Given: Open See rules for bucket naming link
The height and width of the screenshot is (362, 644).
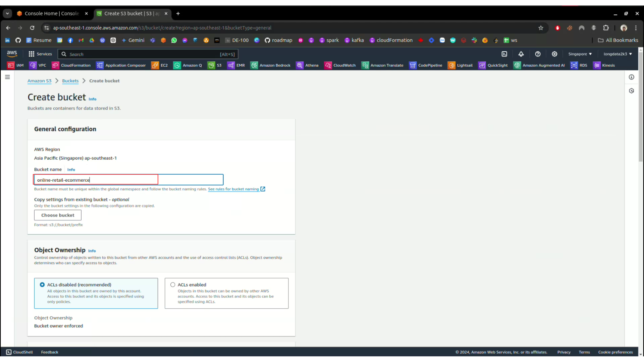Looking at the screenshot, I should coord(233,189).
